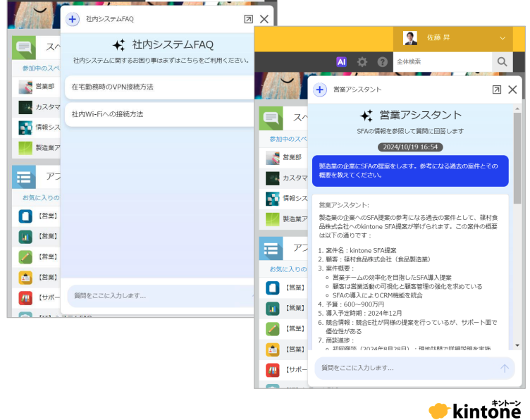This screenshot has height=420, width=530.
Task: Click the apps list icon, left window
Action: coord(24,177)
